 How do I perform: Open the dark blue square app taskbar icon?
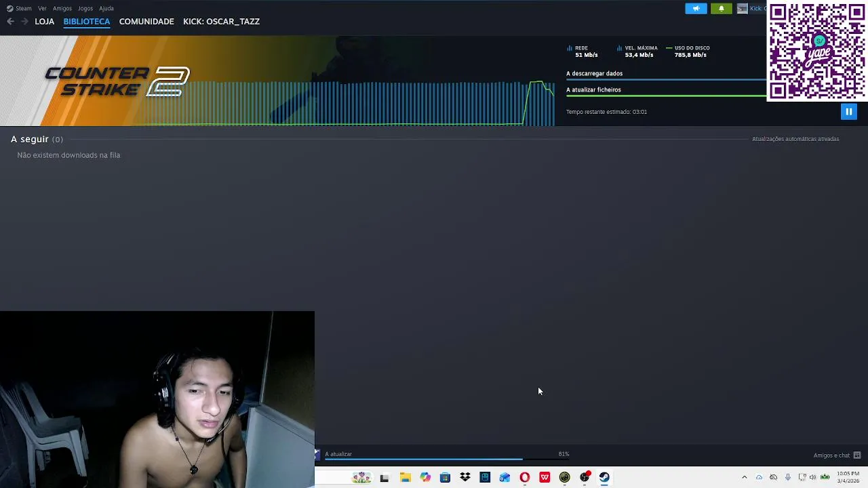[485, 477]
